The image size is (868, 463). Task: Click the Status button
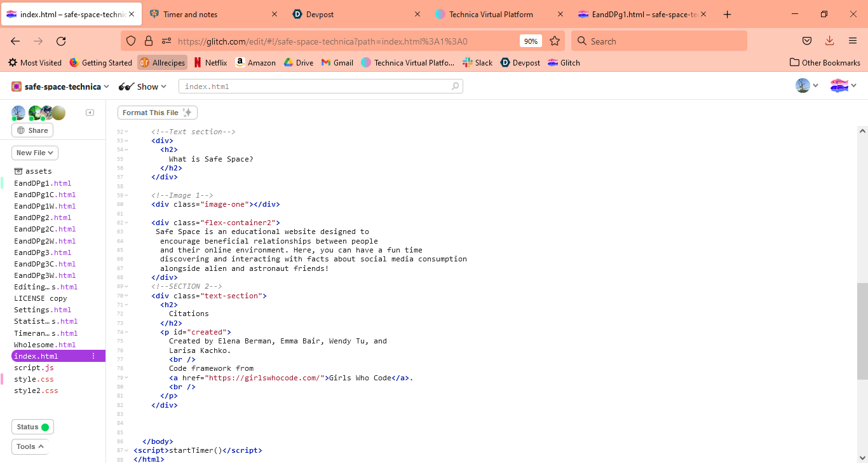point(32,427)
